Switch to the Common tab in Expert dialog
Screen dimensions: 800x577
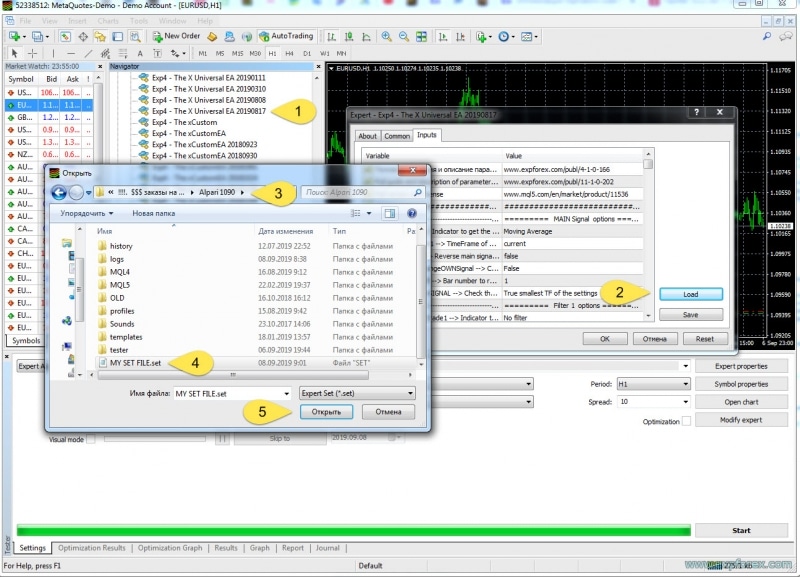[x=397, y=136]
